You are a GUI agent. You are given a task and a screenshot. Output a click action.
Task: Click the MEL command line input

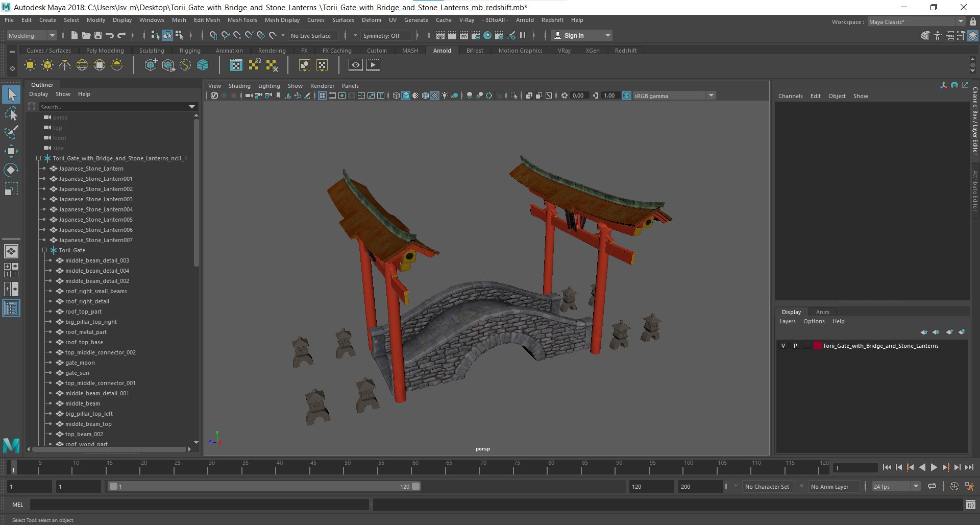199,505
